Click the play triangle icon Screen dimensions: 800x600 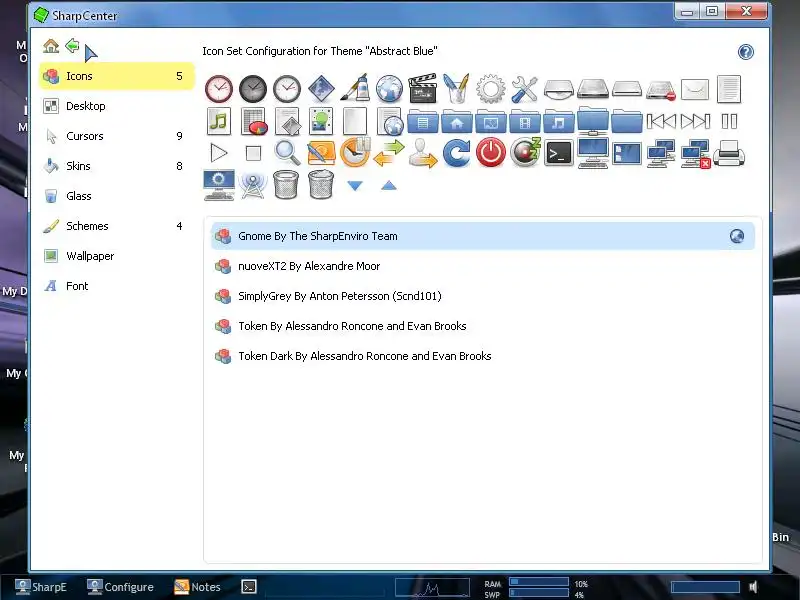click(219, 153)
